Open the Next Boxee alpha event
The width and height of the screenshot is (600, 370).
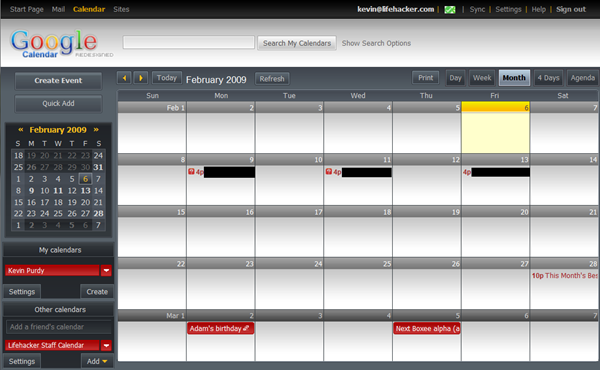[427, 328]
